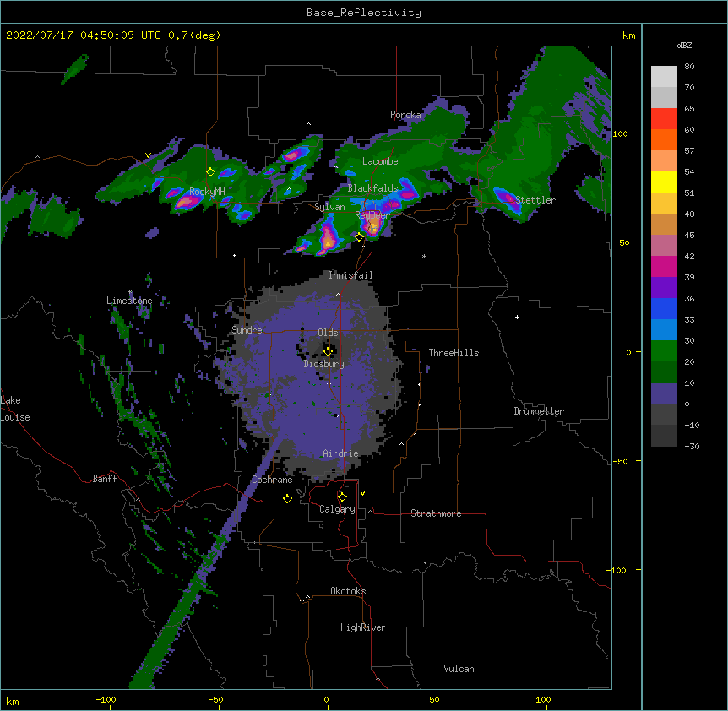Select the Airdrie label
This screenshot has height=711, width=728.
tap(340, 453)
